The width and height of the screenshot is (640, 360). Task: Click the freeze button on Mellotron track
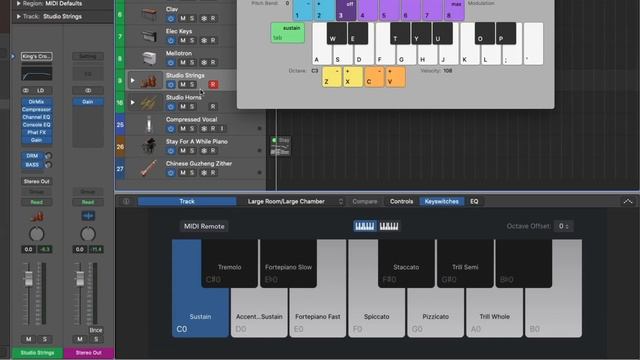tap(204, 62)
